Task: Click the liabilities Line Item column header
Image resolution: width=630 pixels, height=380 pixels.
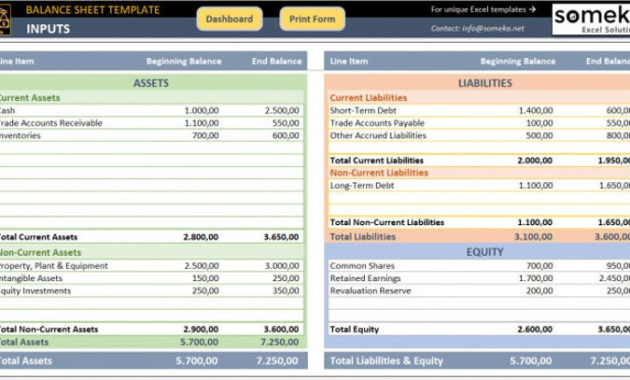Action: pyautogui.click(x=349, y=61)
